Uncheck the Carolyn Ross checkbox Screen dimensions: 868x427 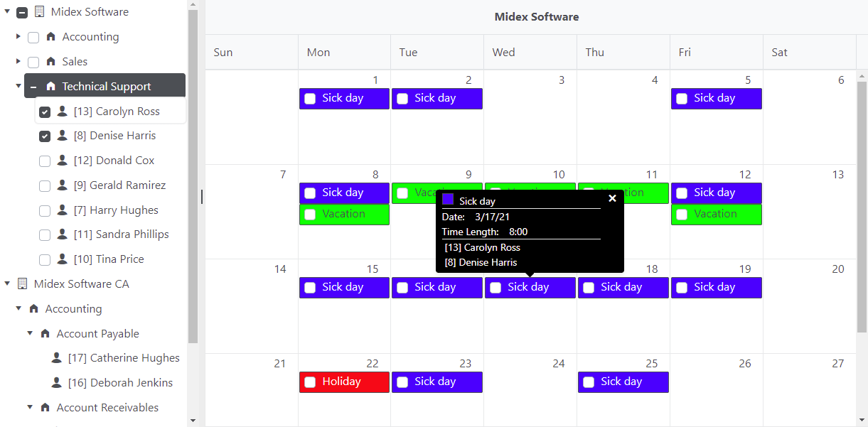click(x=45, y=112)
